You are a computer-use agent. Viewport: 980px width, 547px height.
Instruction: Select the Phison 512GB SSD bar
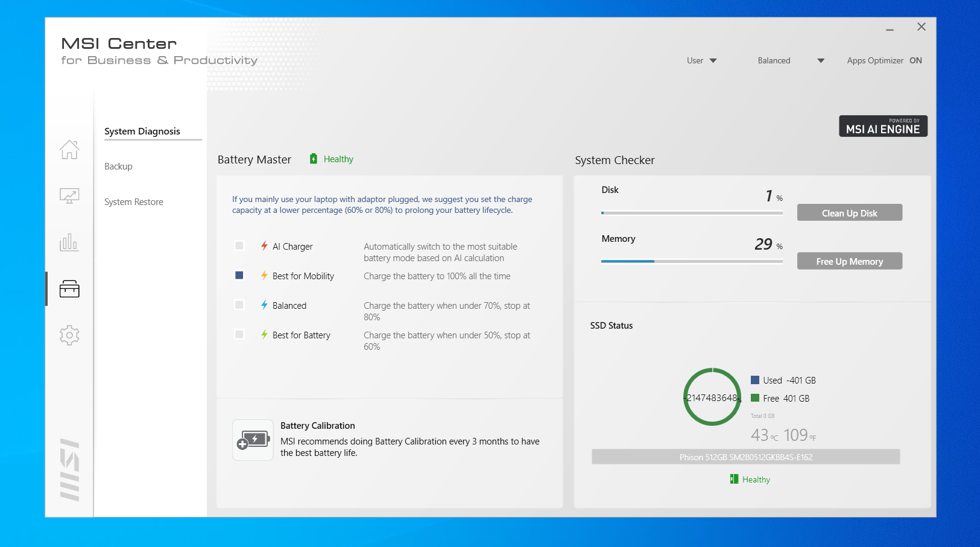746,457
